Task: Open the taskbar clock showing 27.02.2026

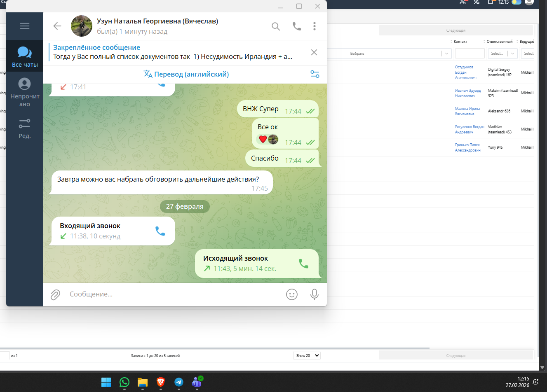Action: point(518,382)
